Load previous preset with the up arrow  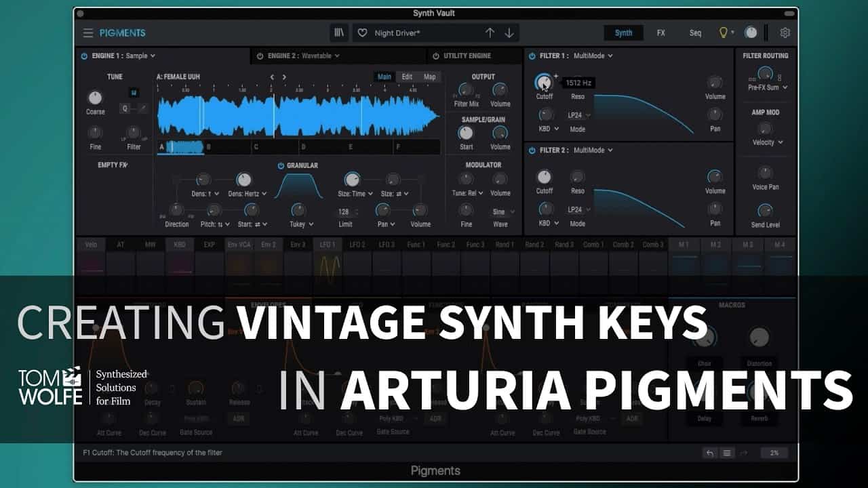(490, 33)
